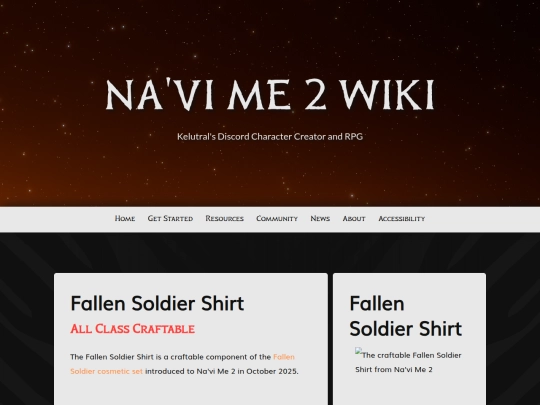Click the broken Fallen Soldier Shirt image

click(408, 362)
